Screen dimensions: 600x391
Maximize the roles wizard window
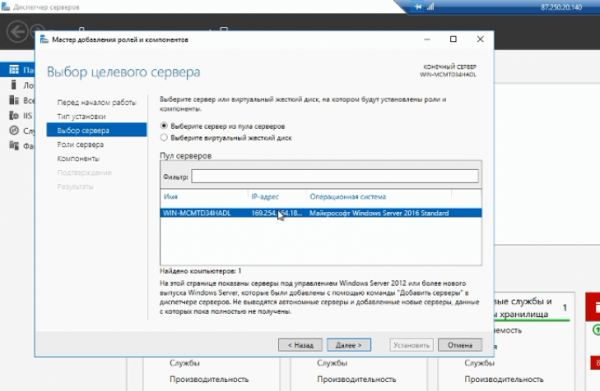(453, 39)
